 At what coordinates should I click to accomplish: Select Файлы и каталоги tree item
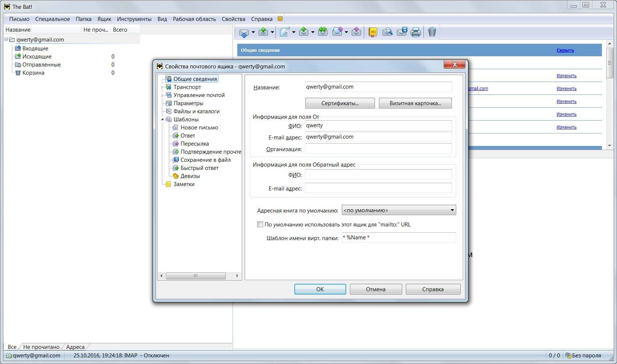pyautogui.click(x=196, y=111)
